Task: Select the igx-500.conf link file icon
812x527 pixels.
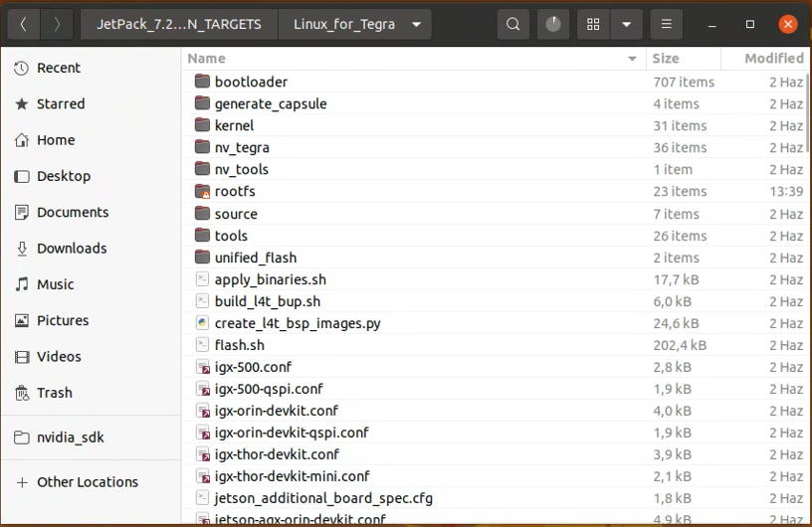Action: 202,367
